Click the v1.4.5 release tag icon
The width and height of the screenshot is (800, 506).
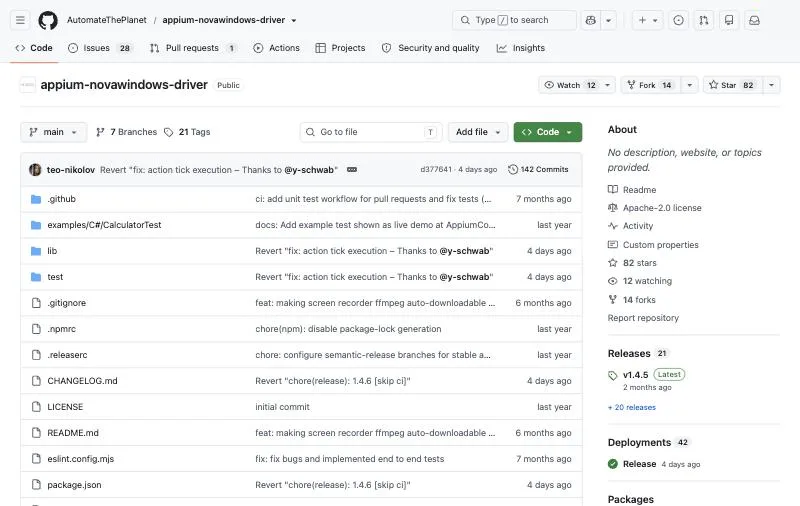pos(613,375)
